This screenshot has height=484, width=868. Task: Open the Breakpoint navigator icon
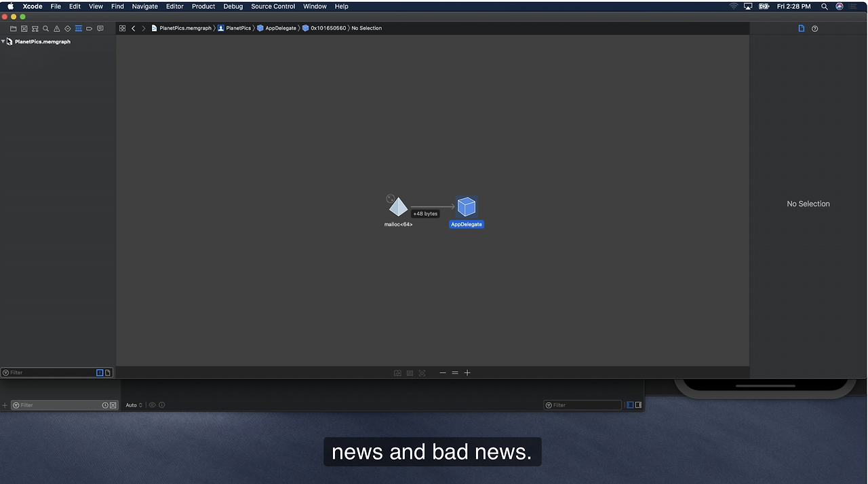tap(89, 29)
